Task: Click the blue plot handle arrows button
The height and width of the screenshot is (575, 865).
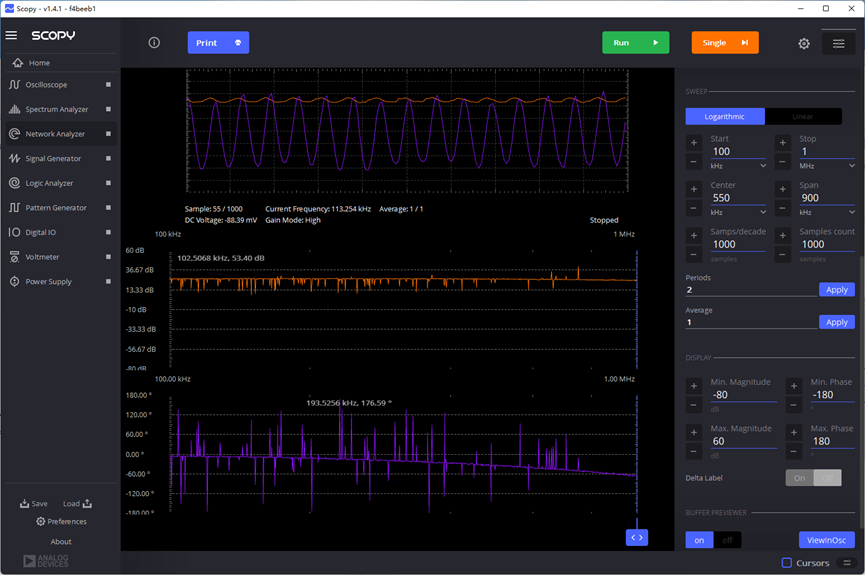Action: 637,537
